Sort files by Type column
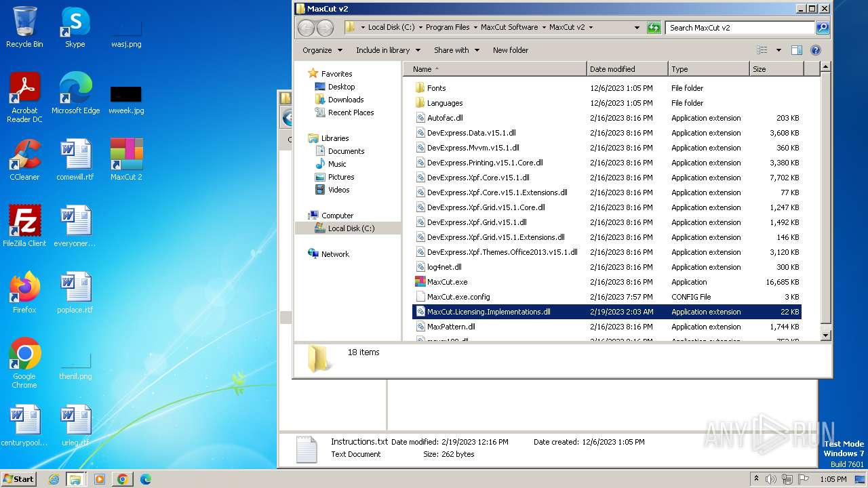The width and height of the screenshot is (868, 488). 709,69
